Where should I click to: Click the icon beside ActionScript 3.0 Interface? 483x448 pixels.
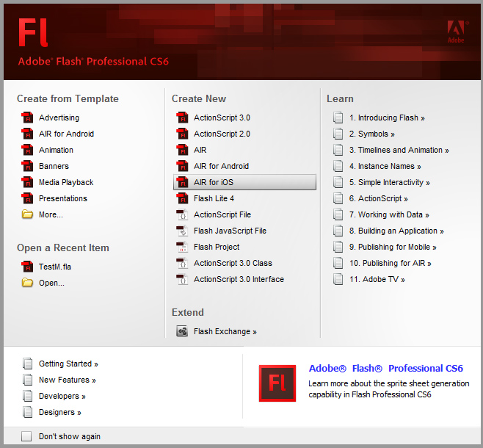(182, 279)
